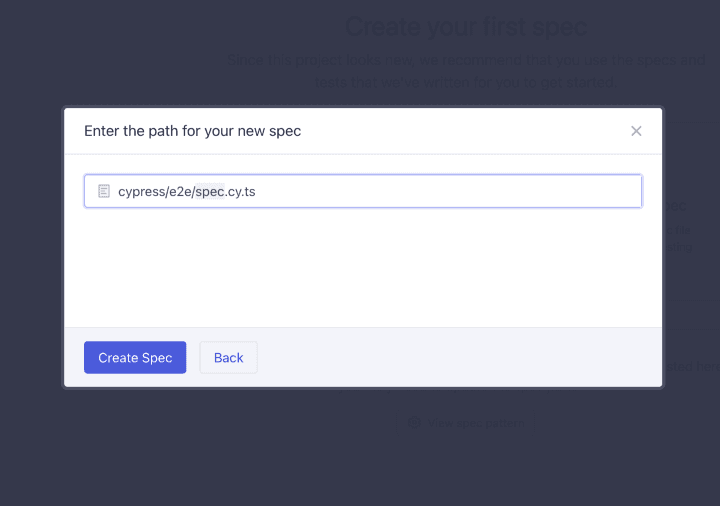The height and width of the screenshot is (506, 720).
Task: Click the highlighted 'spec' file name text
Action: pos(210,191)
